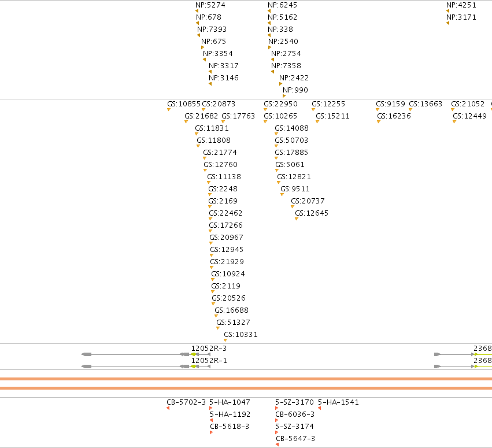Select GS:12449 insertion

coord(469,116)
